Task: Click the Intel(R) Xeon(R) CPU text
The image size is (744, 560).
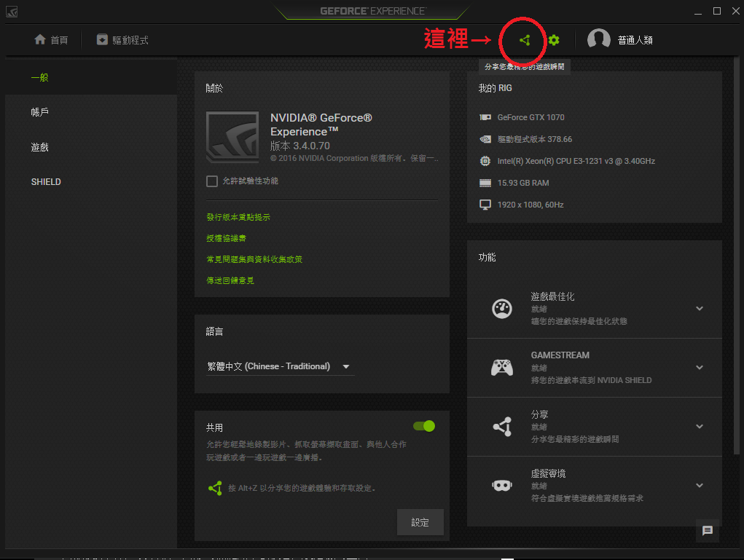Action: tap(576, 161)
